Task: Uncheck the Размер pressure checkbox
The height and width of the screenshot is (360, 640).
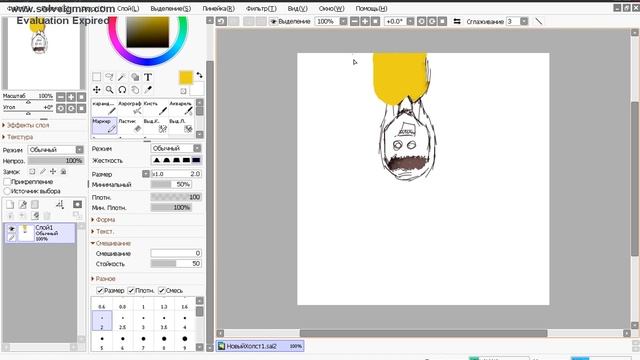Action: point(100,291)
